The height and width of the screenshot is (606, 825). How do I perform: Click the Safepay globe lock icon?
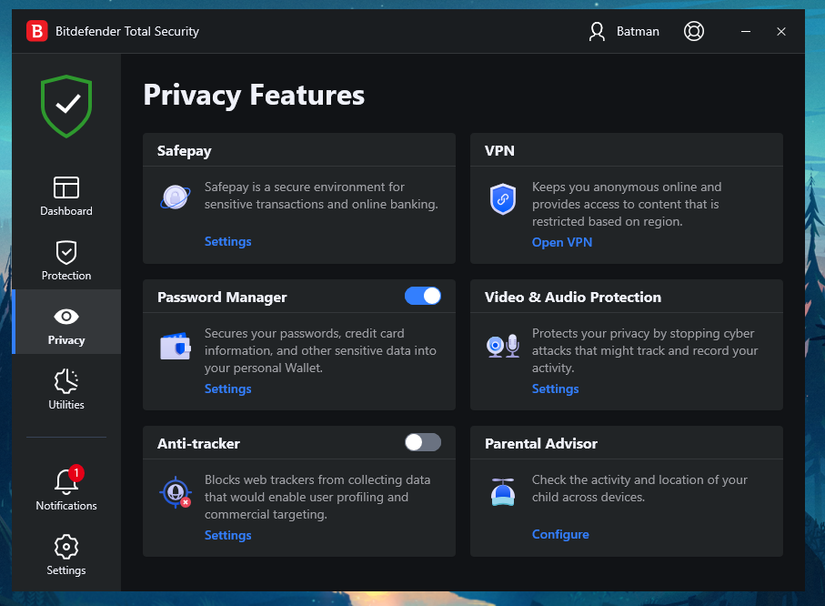(x=175, y=197)
